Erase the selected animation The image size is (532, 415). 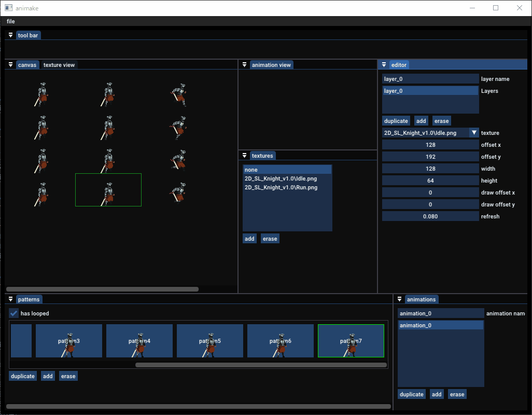[457, 394]
